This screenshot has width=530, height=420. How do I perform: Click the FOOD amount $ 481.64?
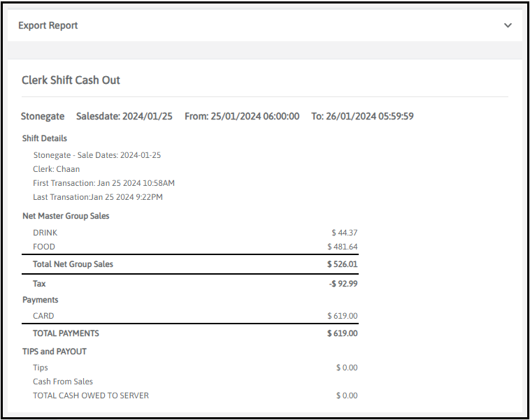[343, 247]
